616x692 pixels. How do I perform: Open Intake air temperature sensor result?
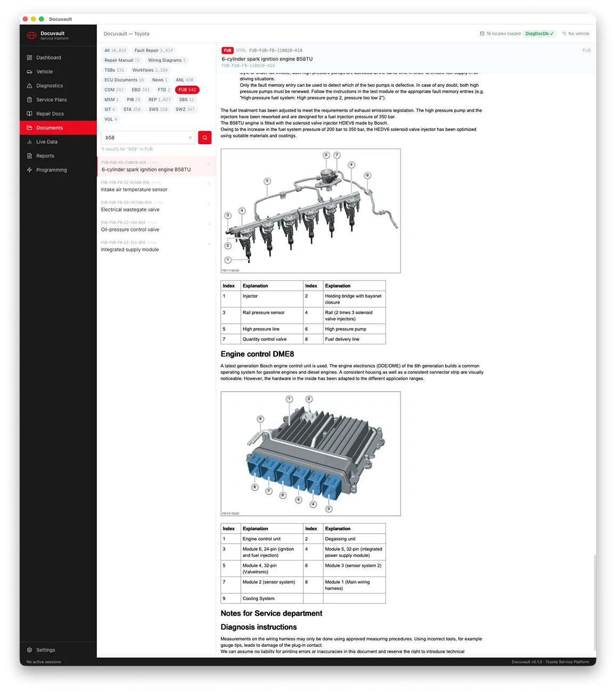pos(157,186)
